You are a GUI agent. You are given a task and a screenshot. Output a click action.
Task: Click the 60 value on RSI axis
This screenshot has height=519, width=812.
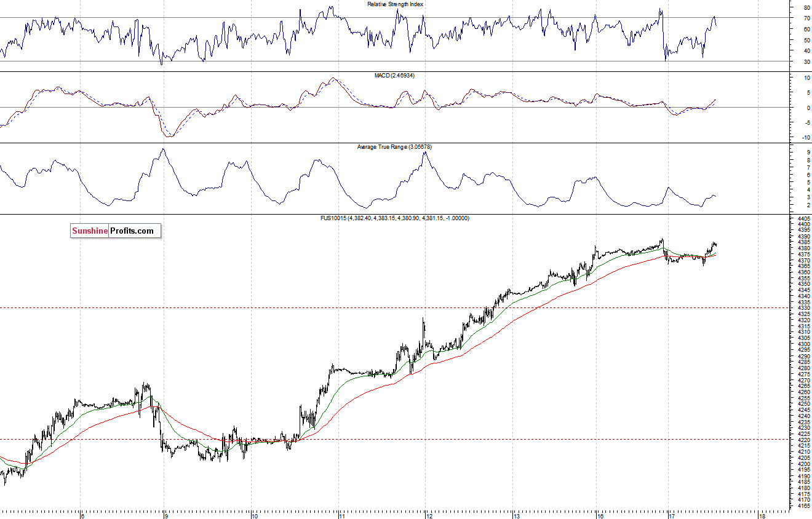tap(806, 30)
